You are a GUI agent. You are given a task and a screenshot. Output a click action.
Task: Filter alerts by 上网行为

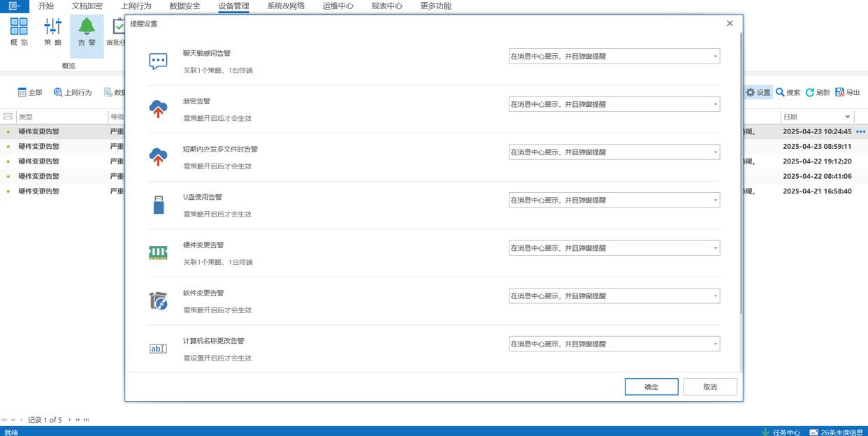click(73, 92)
